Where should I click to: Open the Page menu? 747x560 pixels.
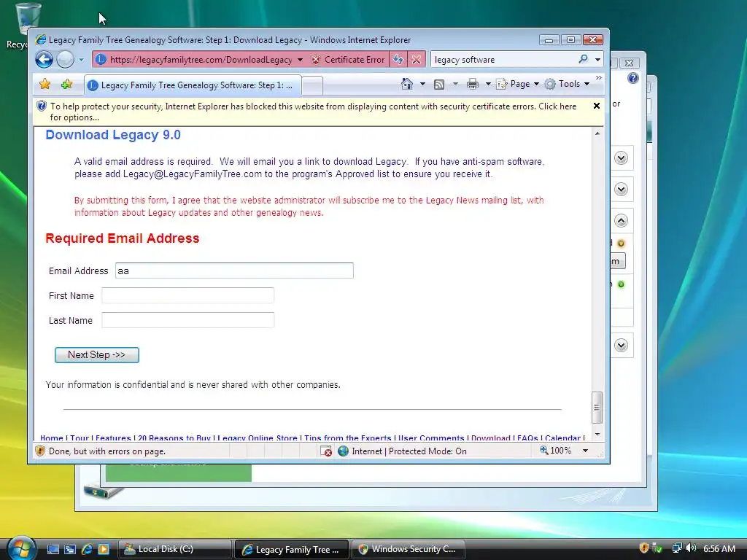[x=518, y=84]
